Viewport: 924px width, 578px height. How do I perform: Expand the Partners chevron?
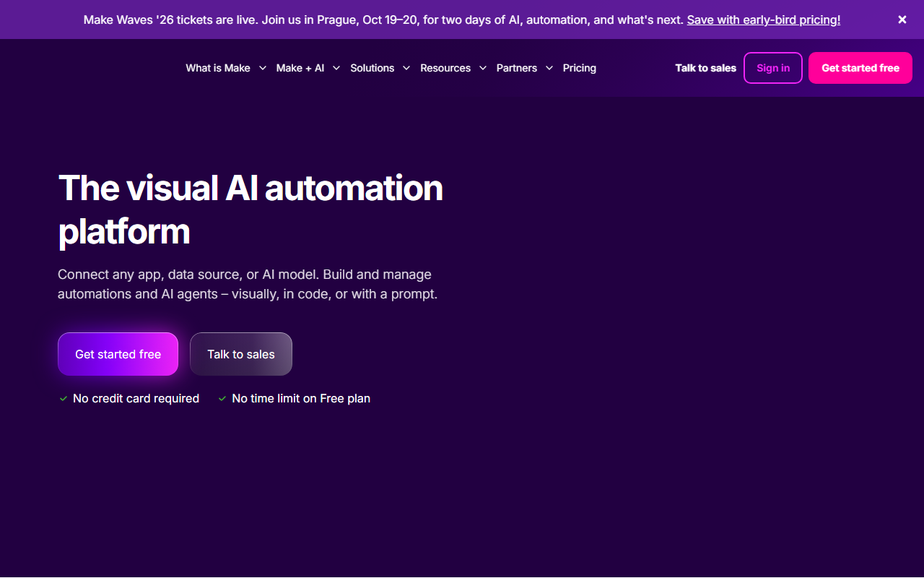pos(549,68)
